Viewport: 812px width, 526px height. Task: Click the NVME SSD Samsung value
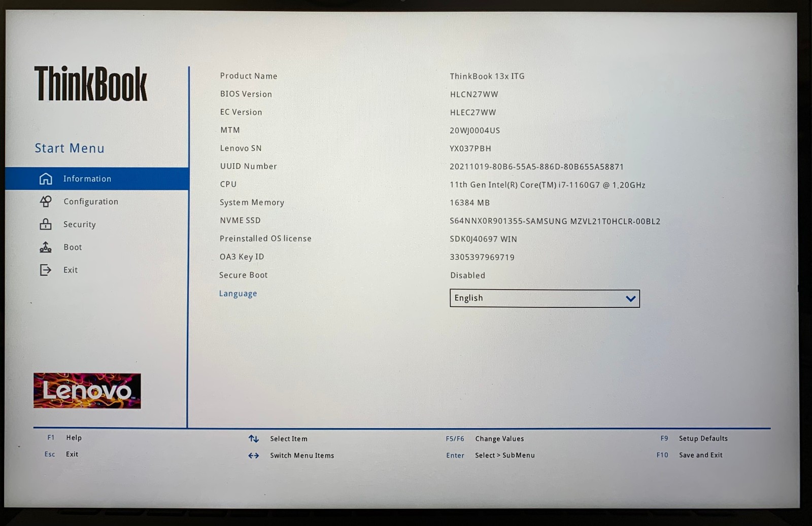[555, 221]
